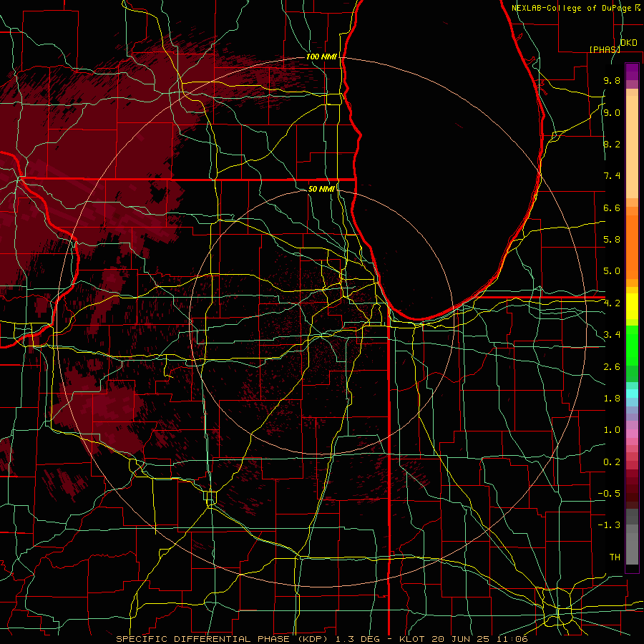Select the 3.4 scale value

[612, 335]
